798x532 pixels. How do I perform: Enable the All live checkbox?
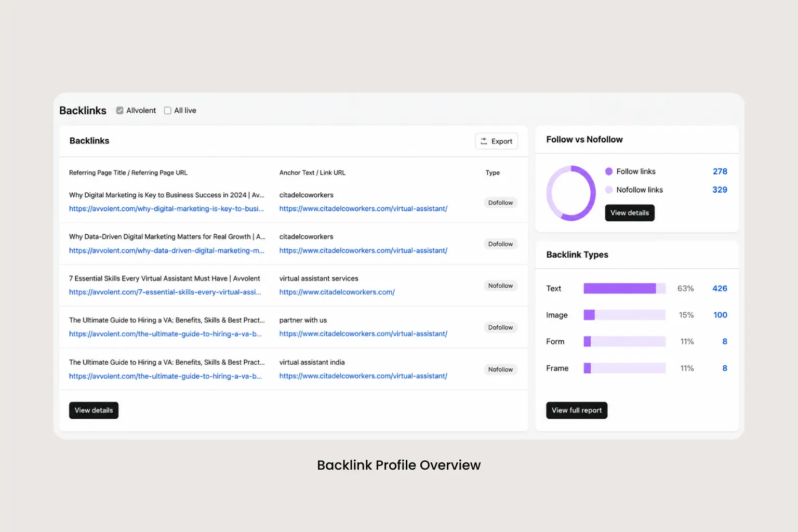click(x=167, y=111)
